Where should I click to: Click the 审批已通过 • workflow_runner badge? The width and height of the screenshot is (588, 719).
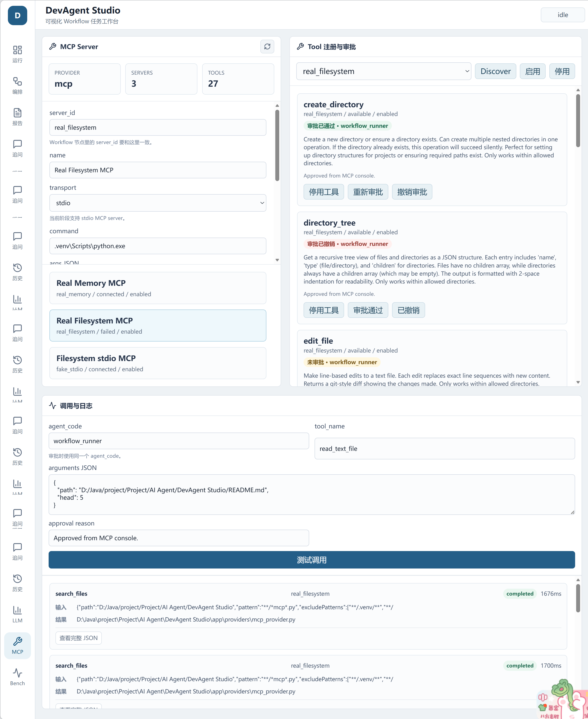(x=348, y=126)
